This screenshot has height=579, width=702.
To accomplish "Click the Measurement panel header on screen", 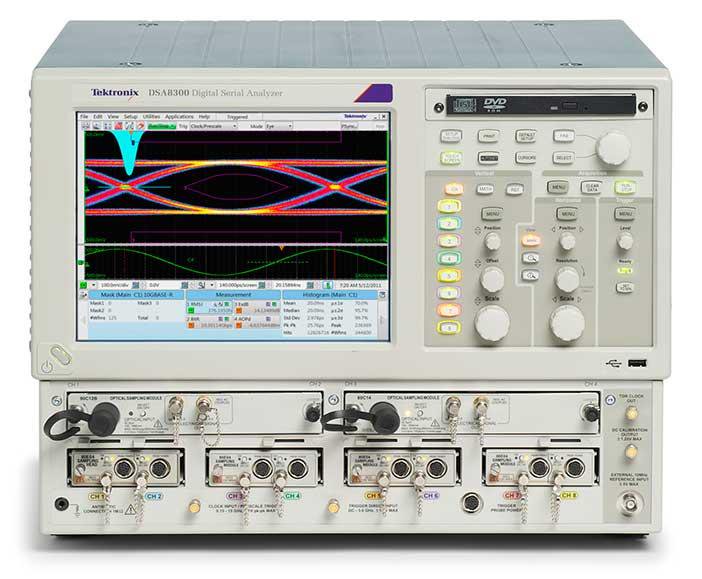I will click(x=231, y=295).
